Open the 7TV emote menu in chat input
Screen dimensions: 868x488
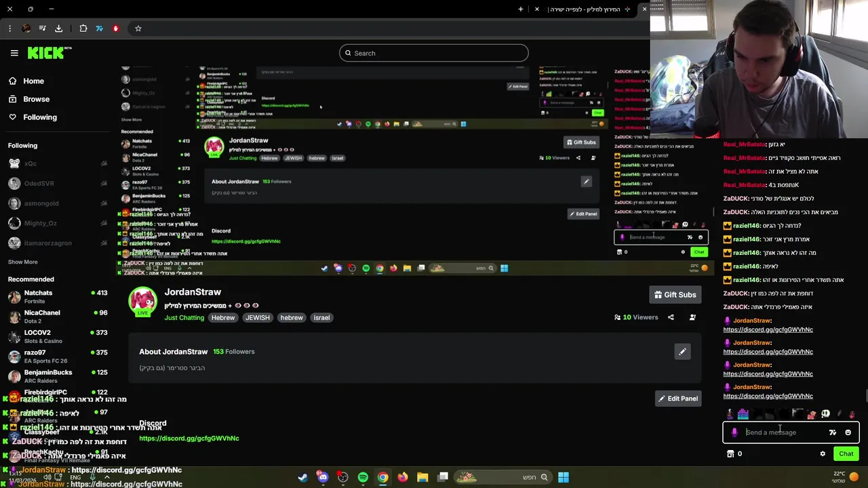pos(833,432)
